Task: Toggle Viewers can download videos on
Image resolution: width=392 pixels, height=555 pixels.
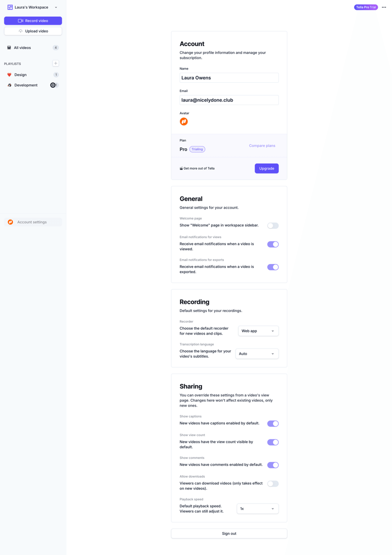Action: (x=272, y=483)
